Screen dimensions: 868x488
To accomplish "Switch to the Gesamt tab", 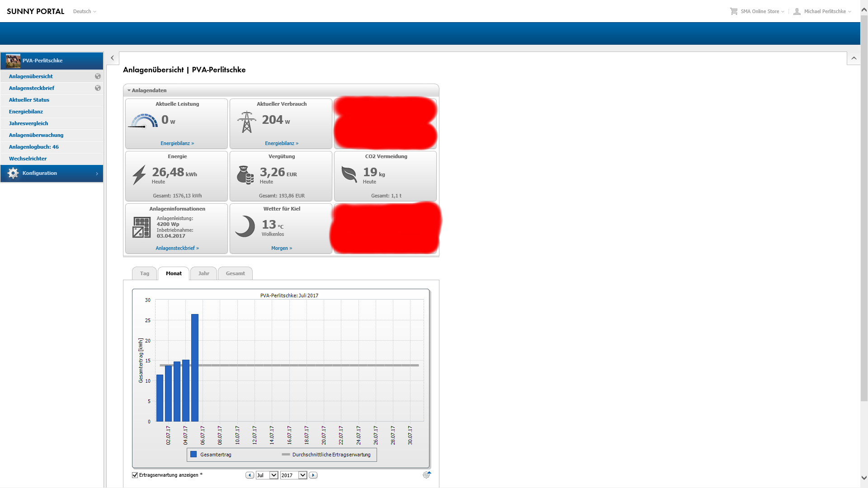I will [235, 273].
